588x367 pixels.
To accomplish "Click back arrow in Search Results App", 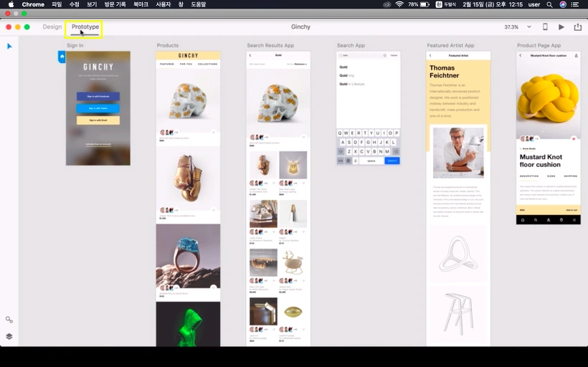I will click(250, 55).
